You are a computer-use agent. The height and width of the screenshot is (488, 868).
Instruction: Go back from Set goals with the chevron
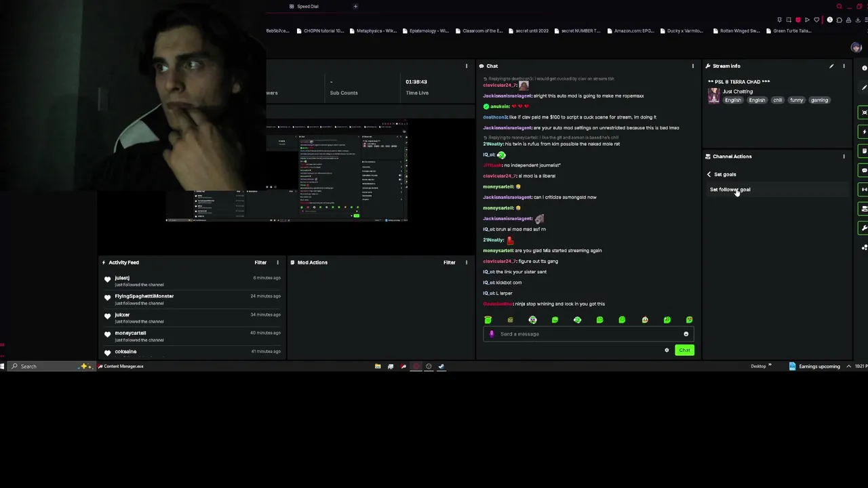tap(709, 174)
